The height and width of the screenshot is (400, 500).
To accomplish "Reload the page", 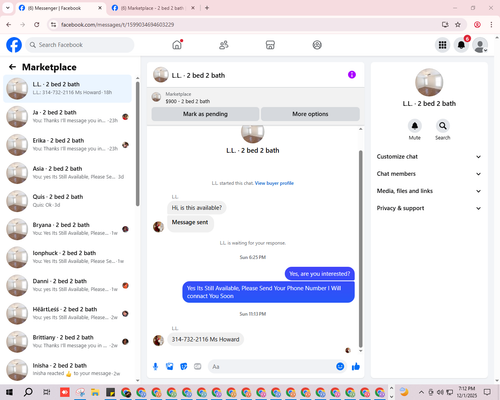I will [37, 25].
